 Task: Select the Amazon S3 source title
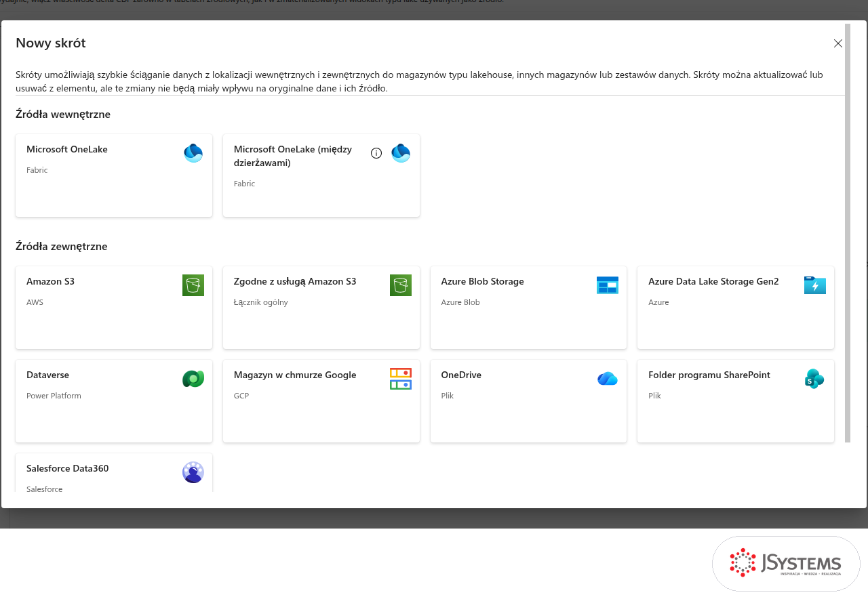click(50, 282)
